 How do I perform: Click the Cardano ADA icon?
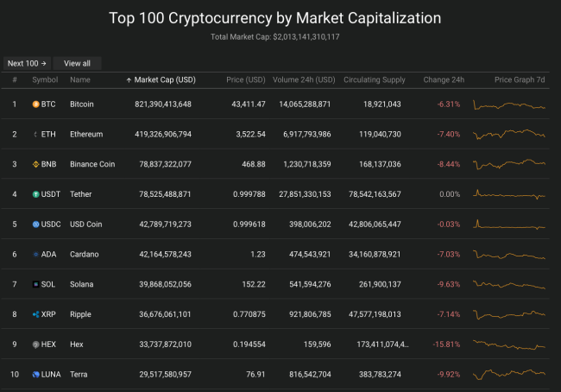click(35, 254)
